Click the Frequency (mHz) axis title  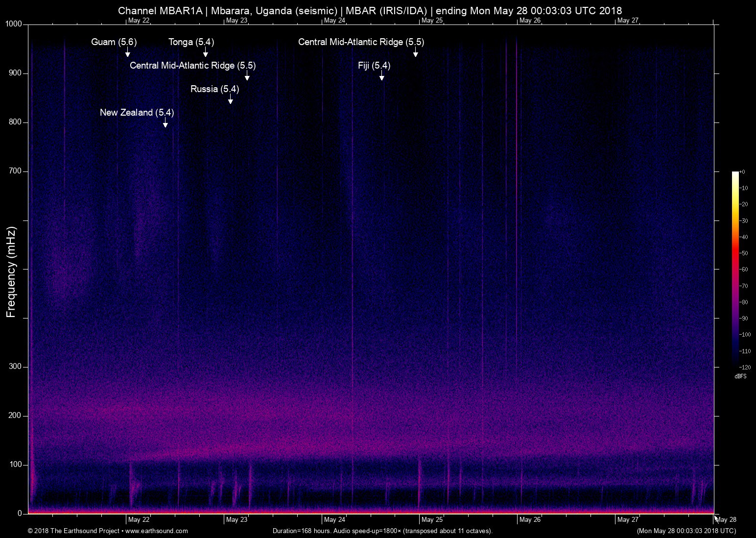coord(11,271)
